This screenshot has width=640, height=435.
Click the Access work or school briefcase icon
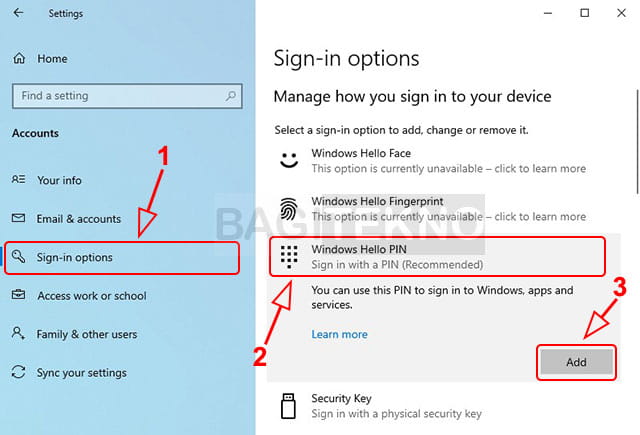tap(18, 295)
